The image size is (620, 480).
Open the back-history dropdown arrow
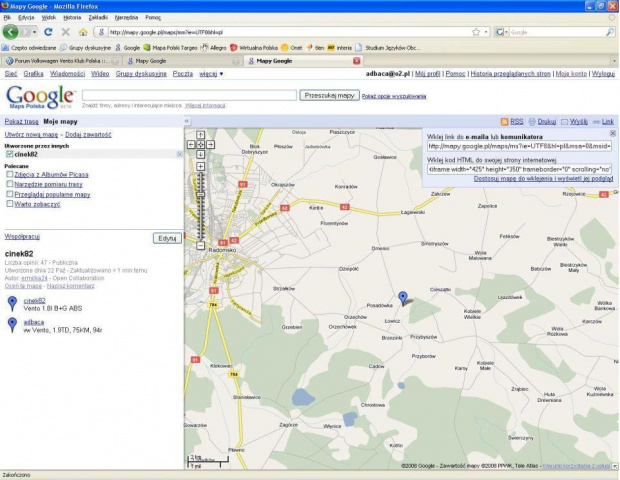coord(35,32)
